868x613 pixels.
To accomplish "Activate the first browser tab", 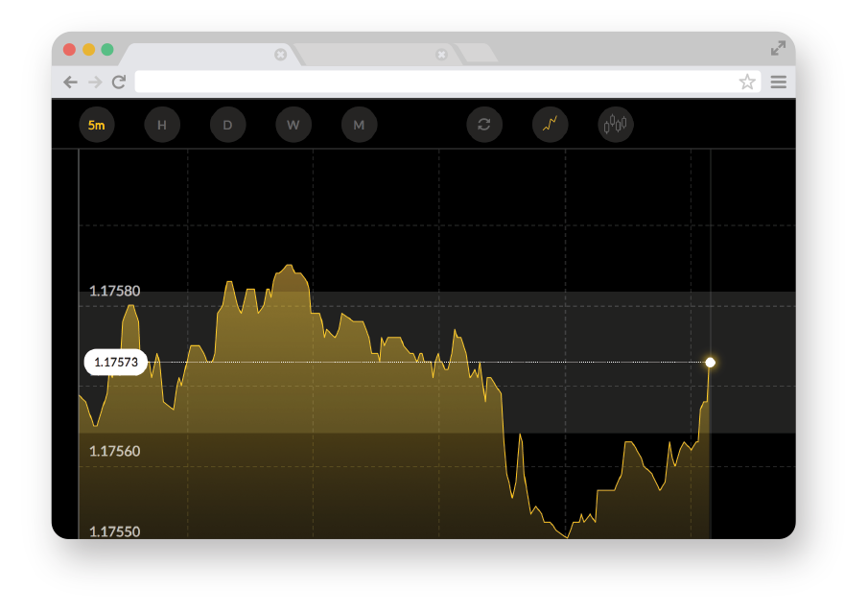I will tap(201, 55).
